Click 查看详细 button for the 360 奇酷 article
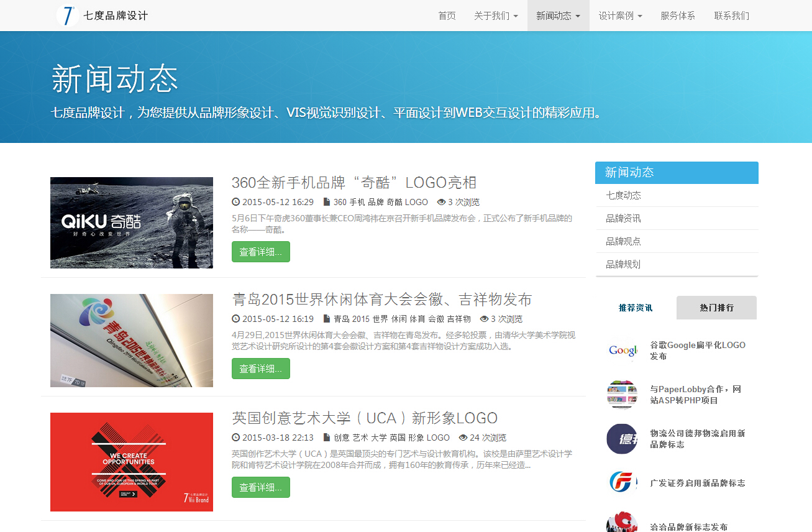The height and width of the screenshot is (532, 812). click(x=261, y=252)
